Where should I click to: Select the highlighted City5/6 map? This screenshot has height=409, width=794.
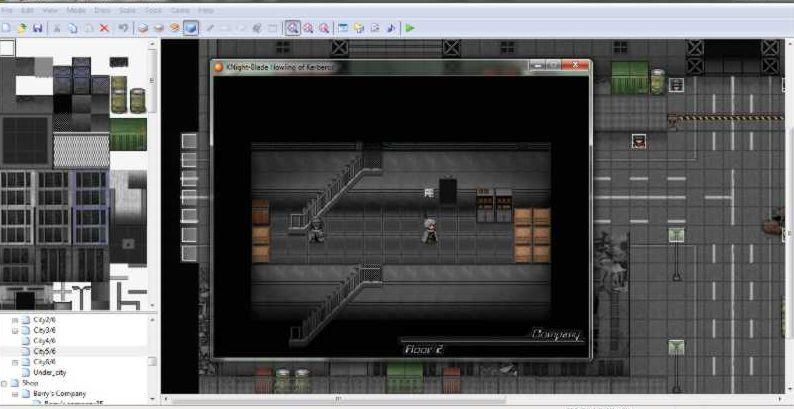point(45,351)
